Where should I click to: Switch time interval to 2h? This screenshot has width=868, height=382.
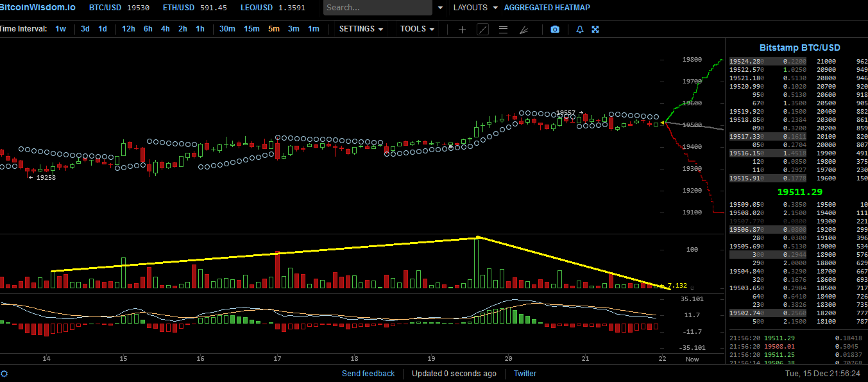pyautogui.click(x=183, y=29)
